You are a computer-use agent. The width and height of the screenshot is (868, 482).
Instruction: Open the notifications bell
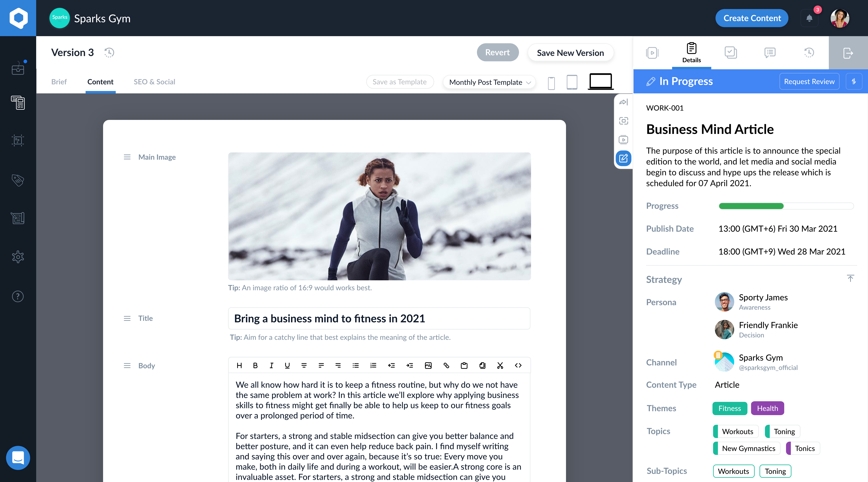point(809,18)
